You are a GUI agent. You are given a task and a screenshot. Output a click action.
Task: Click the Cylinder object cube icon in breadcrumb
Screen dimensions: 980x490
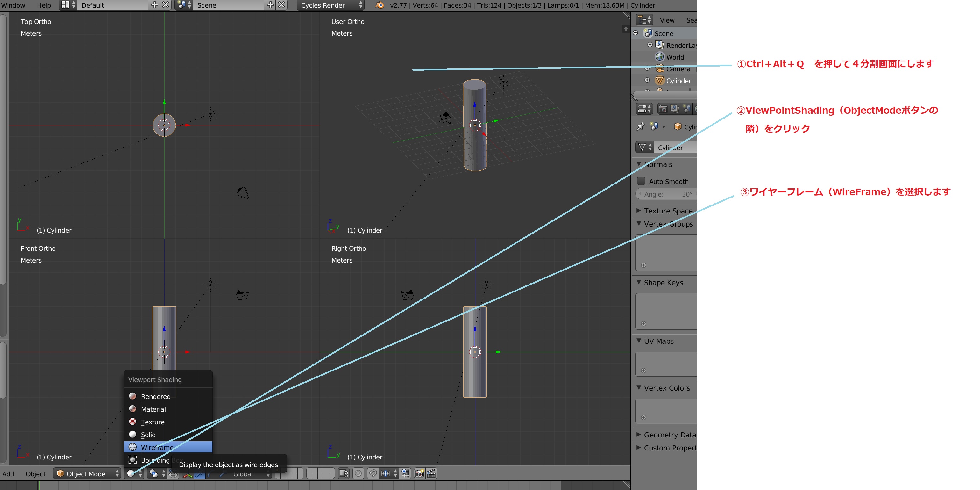tap(677, 126)
